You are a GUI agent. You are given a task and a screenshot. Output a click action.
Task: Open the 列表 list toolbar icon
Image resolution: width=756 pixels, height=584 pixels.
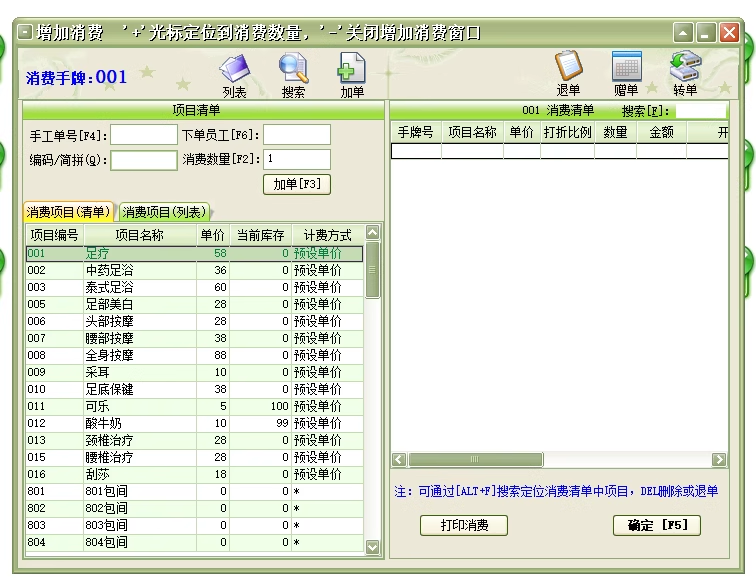tap(235, 76)
